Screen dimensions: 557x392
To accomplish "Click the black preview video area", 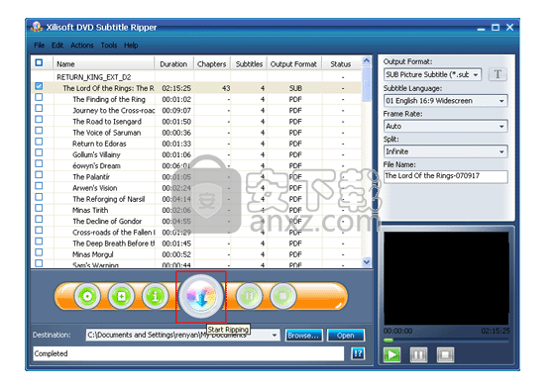I will [446, 278].
